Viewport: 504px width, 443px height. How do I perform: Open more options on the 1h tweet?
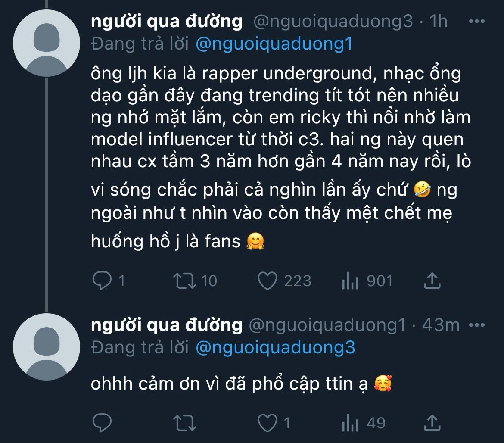[477, 22]
